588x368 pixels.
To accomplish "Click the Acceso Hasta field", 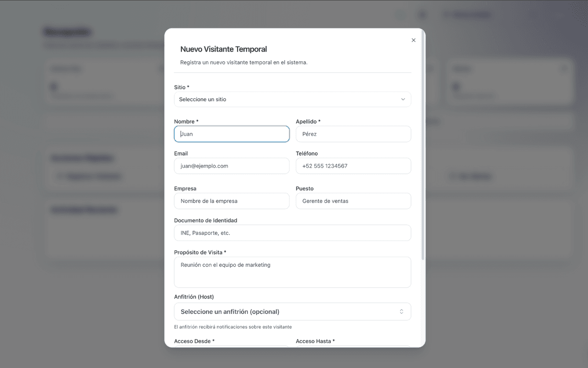I will (353, 348).
